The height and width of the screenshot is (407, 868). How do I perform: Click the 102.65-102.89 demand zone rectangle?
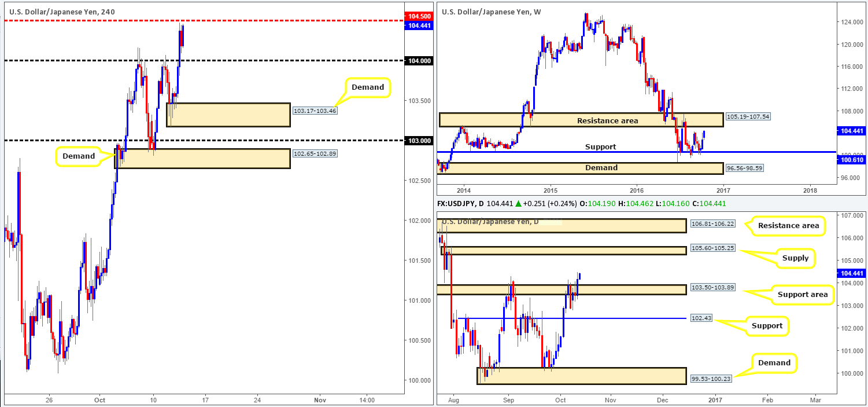tap(202, 159)
